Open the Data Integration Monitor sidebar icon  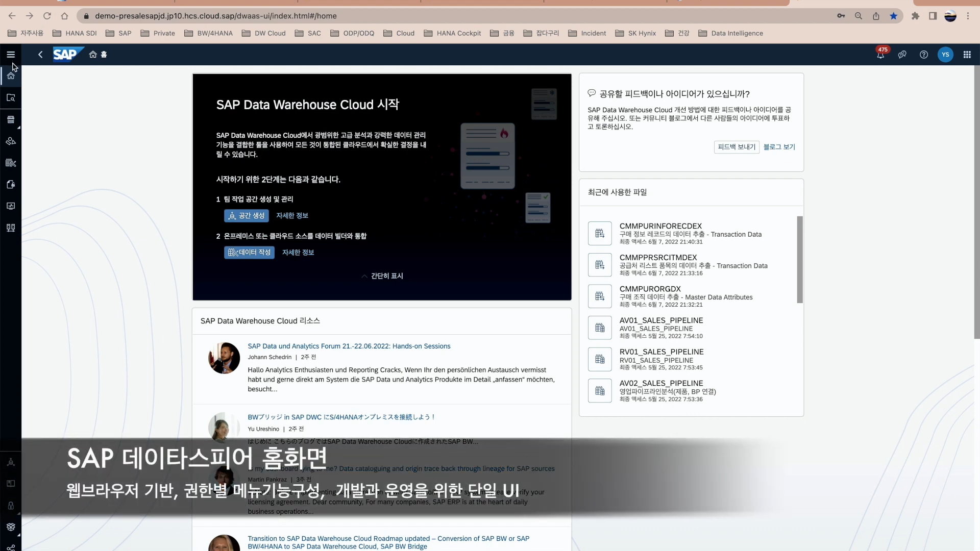tap(11, 206)
